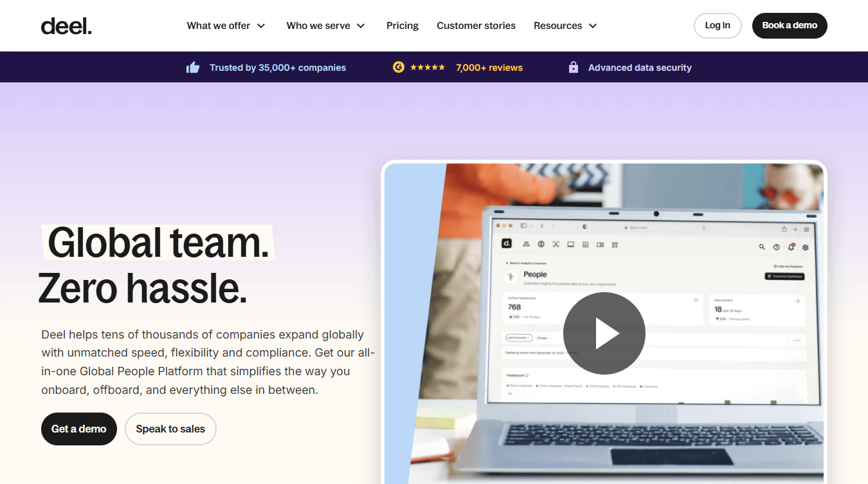Expand the What we offer menu
Viewport: 868px width, 484px height.
(226, 26)
